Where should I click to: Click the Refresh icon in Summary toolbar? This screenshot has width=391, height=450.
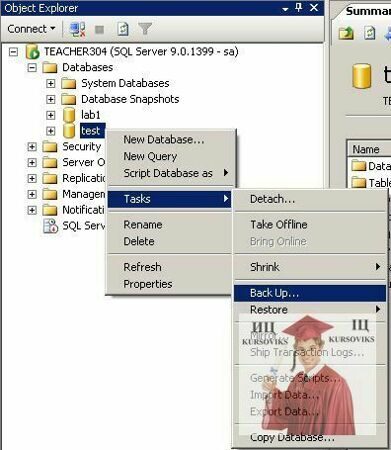coord(370,33)
